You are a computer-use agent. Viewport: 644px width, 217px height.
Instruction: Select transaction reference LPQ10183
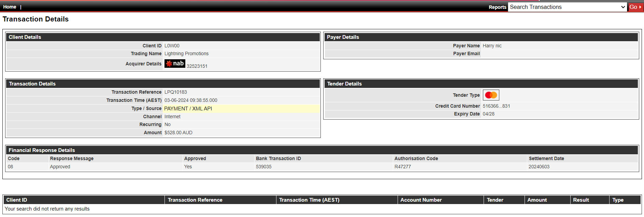[x=176, y=92]
